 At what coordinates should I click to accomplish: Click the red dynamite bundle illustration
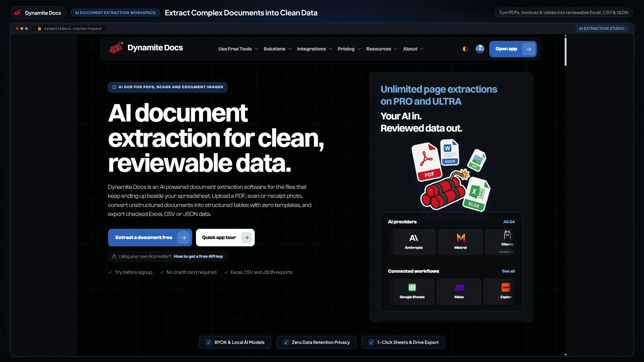(443, 193)
